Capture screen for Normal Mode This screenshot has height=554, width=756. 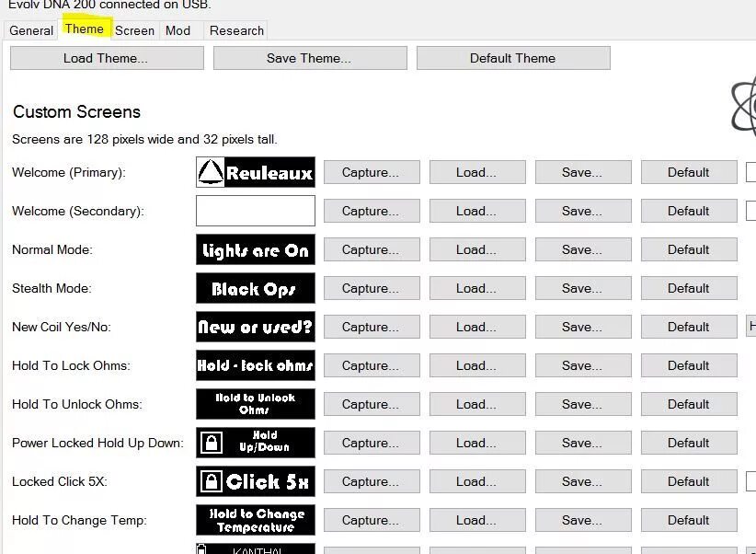point(372,249)
